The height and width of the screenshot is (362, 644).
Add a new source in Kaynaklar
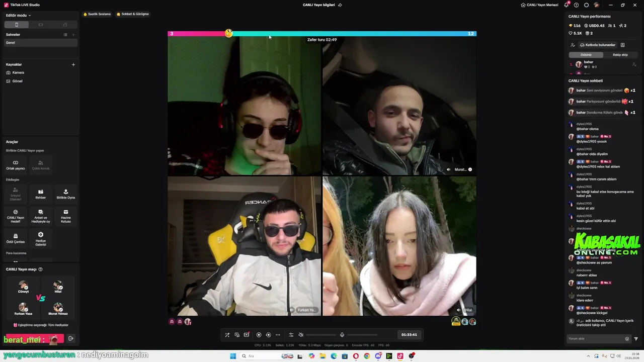73,64
